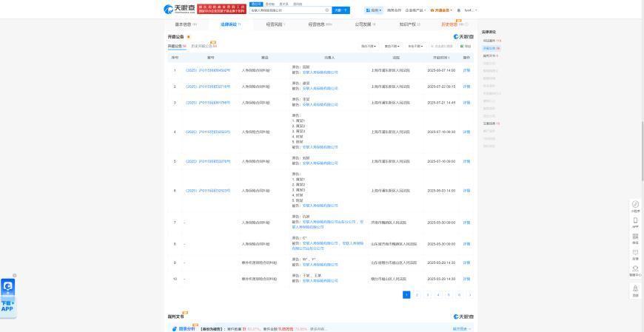This screenshot has width=644, height=332.
Task: Click the orange info dot beside 开庭公告 heading
Action: pyautogui.click(x=189, y=37)
